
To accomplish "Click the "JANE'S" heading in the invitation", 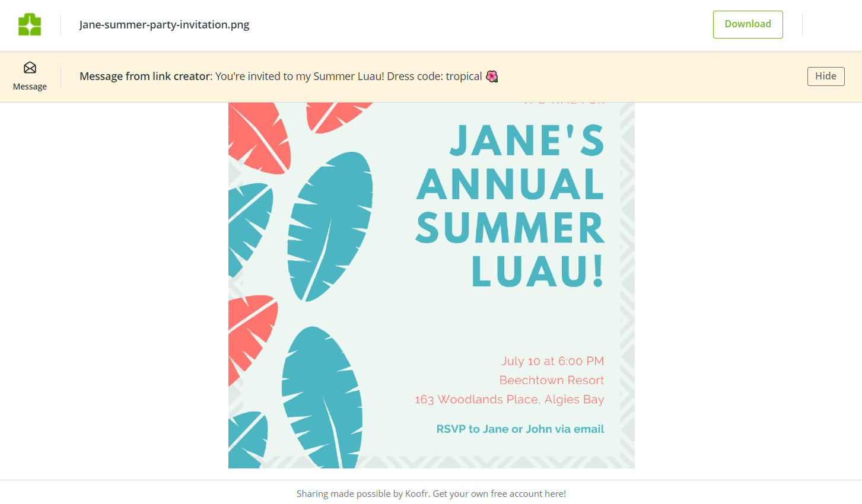I will tap(527, 141).
